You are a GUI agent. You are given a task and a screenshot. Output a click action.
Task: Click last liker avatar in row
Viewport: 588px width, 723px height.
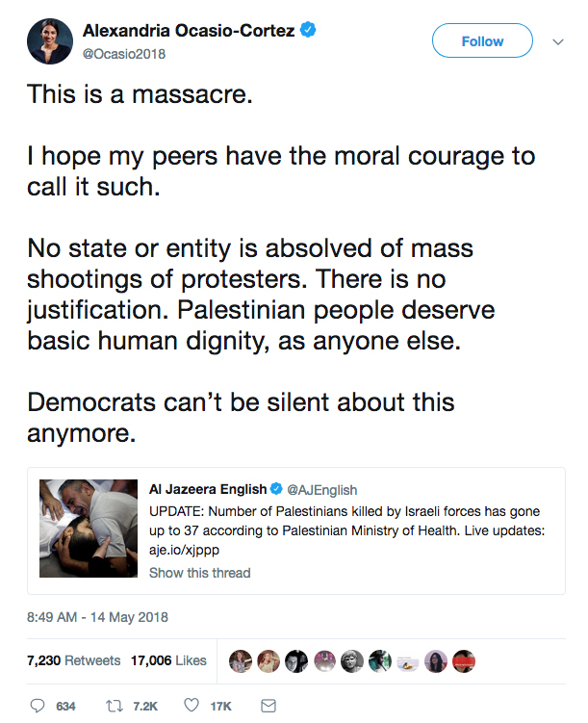[464, 661]
